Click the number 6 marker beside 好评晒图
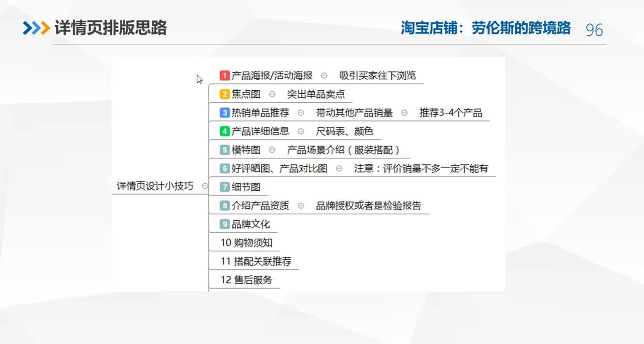Screen dimensions: 644x344 coord(225,169)
